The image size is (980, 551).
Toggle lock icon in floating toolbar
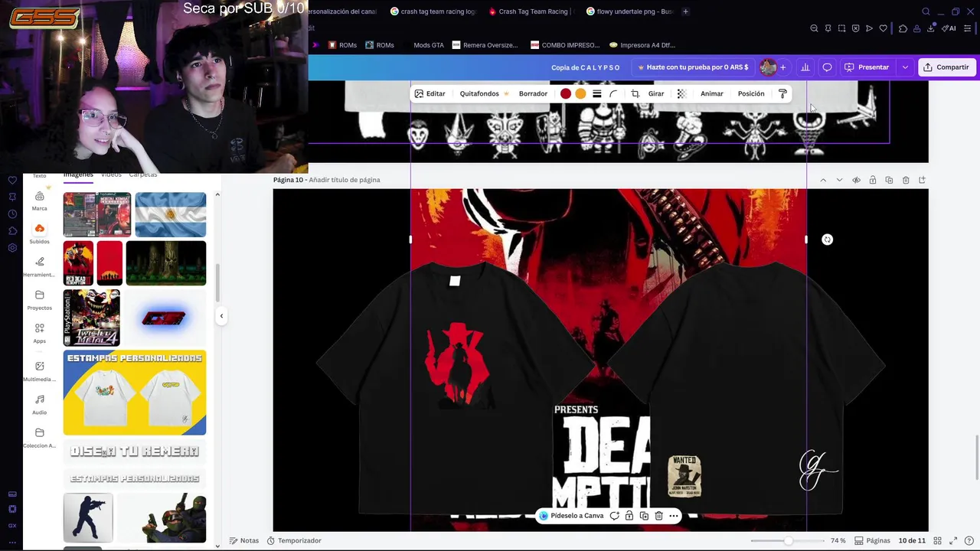pyautogui.click(x=629, y=516)
